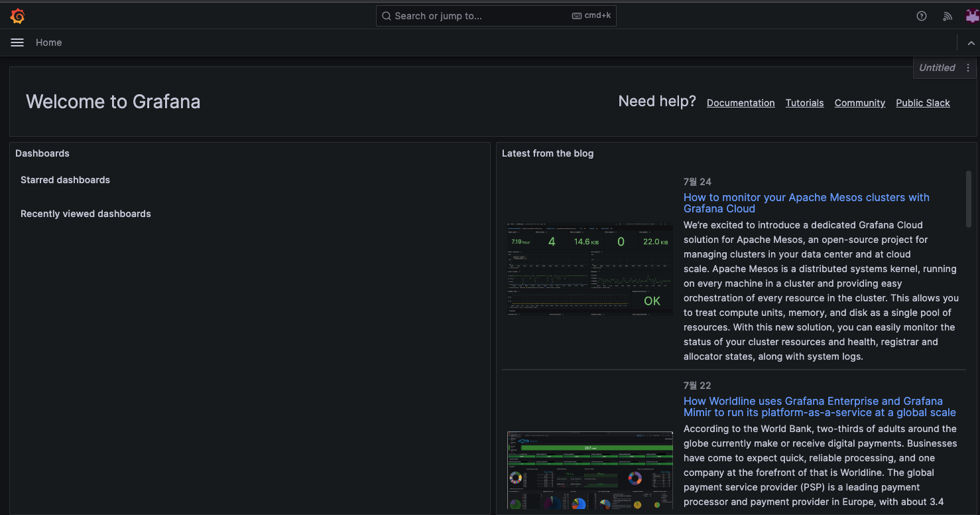The height and width of the screenshot is (515, 980).
Task: Open the Public Slack link
Action: click(x=923, y=103)
